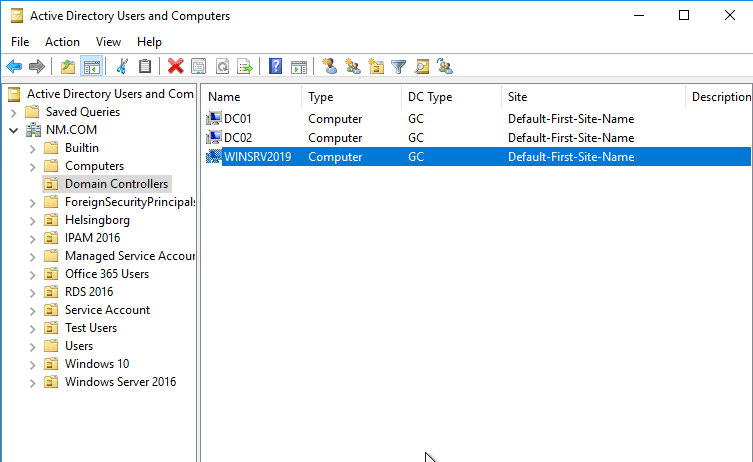The width and height of the screenshot is (753, 462).
Task: Open the File menu
Action: [x=20, y=42]
